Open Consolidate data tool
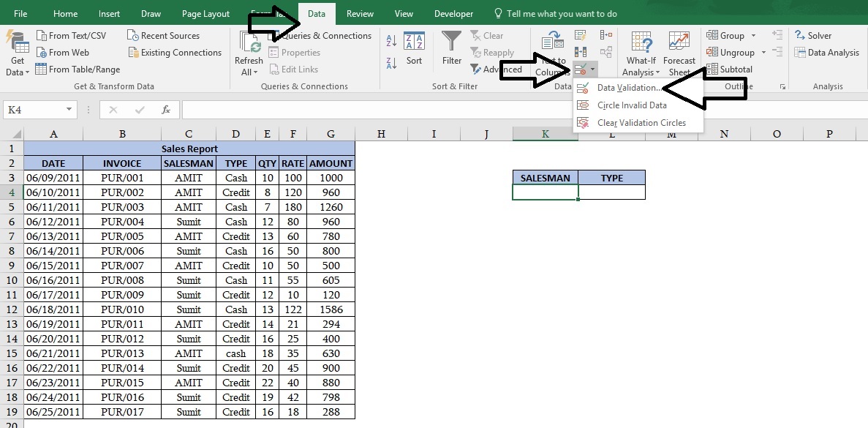The image size is (868, 428). [606, 35]
